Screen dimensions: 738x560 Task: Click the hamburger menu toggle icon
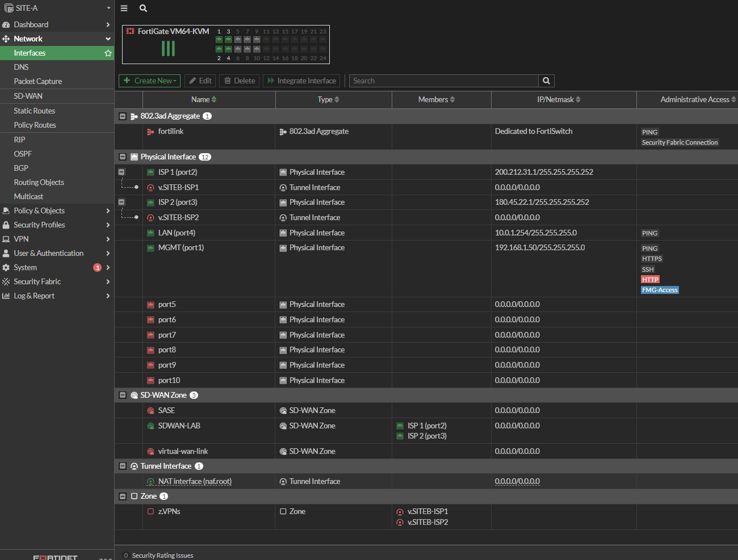124,9
